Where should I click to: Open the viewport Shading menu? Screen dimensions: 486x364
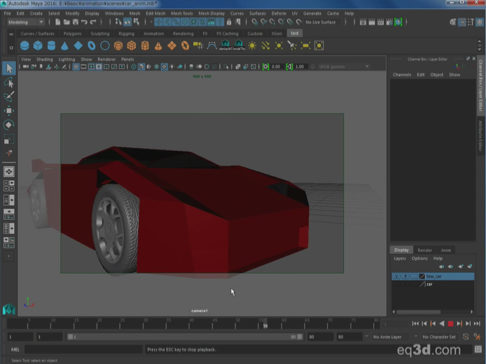coord(44,59)
